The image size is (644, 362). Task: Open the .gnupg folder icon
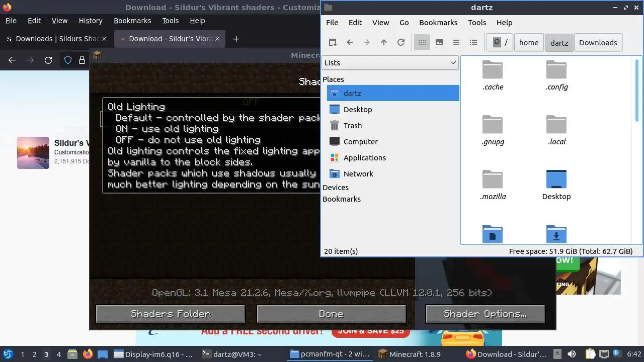click(x=493, y=125)
